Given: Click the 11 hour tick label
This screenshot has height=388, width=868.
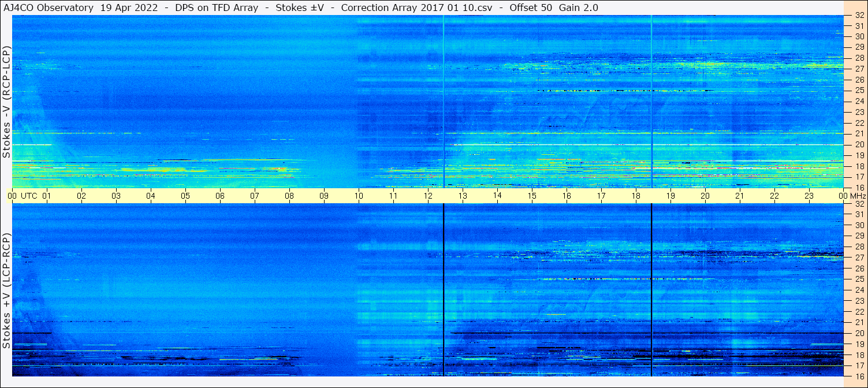Looking at the screenshot, I should pos(393,196).
